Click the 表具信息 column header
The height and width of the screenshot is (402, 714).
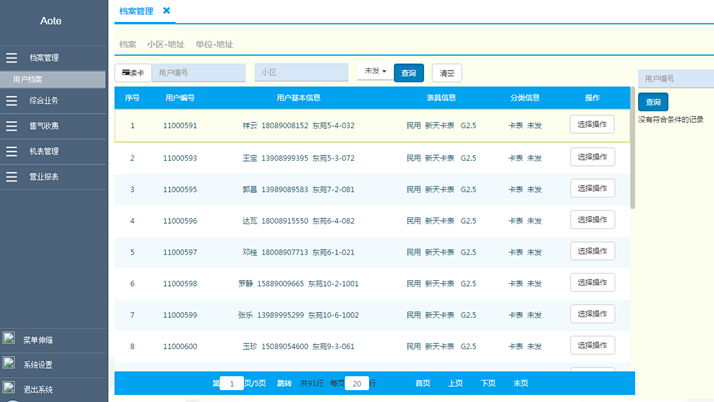click(x=441, y=98)
